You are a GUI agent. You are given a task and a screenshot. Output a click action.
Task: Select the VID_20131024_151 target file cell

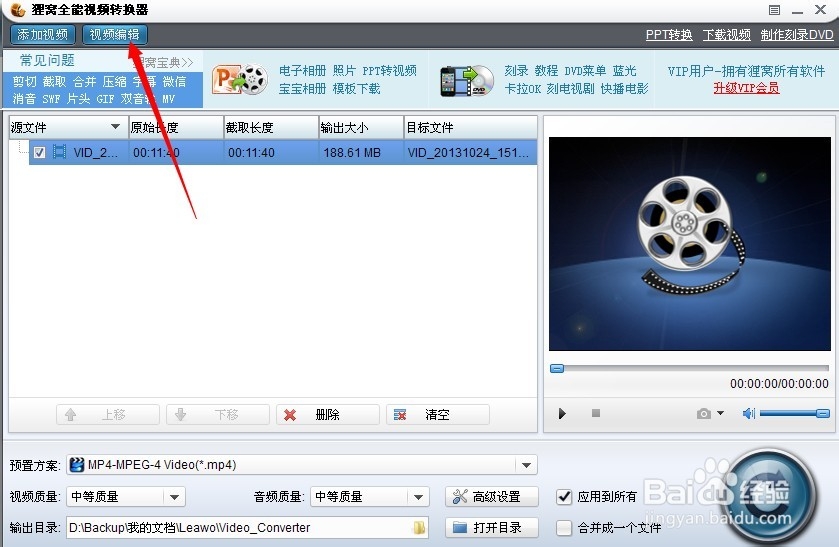point(468,153)
